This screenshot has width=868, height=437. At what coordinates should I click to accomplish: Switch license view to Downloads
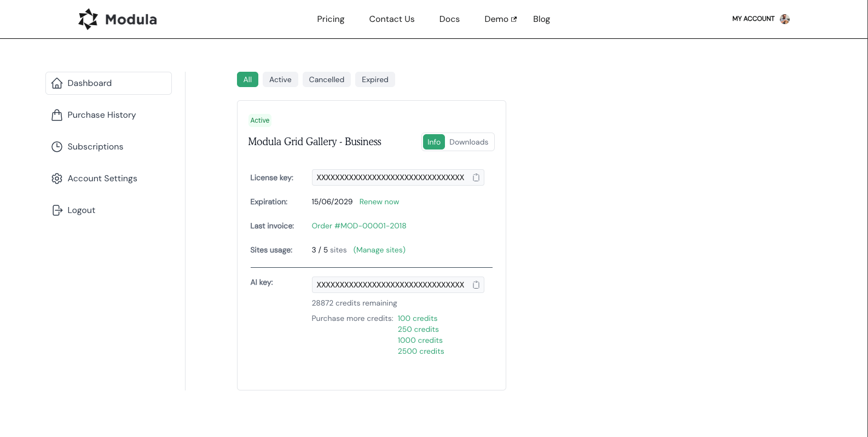tap(468, 142)
